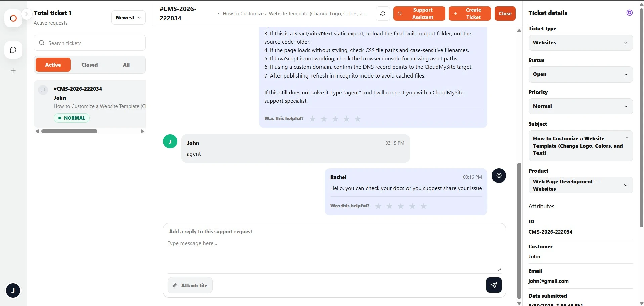Viewport: 644px width, 306px height.
Task: Expand the Subject field dropdown
Action: [x=581, y=146]
